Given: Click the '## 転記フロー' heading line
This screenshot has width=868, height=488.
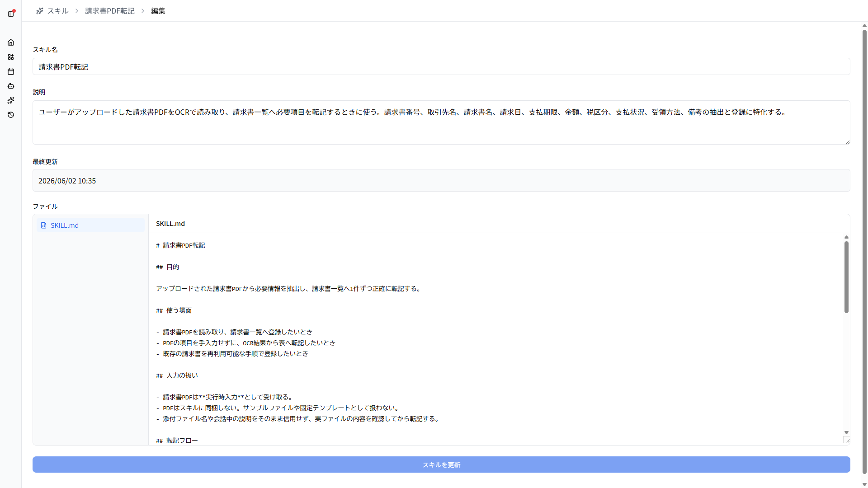Looking at the screenshot, I should [x=177, y=441].
